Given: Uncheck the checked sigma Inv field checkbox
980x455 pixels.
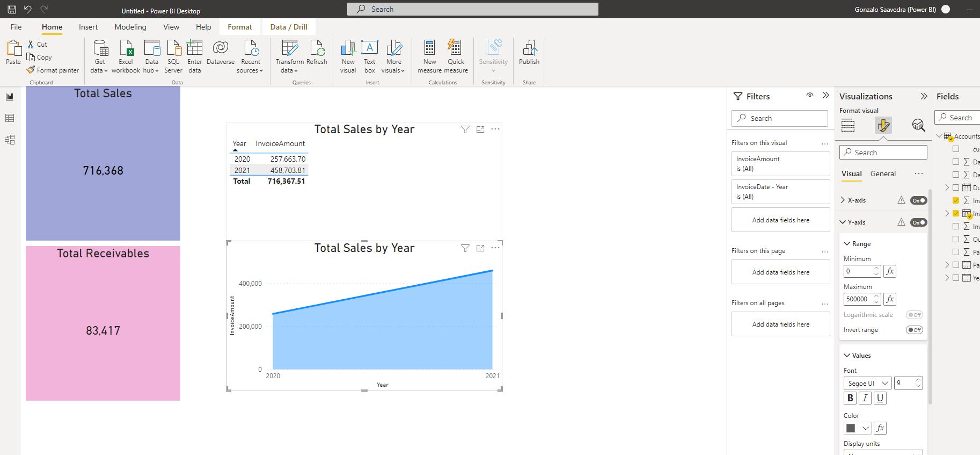Looking at the screenshot, I should click(956, 200).
